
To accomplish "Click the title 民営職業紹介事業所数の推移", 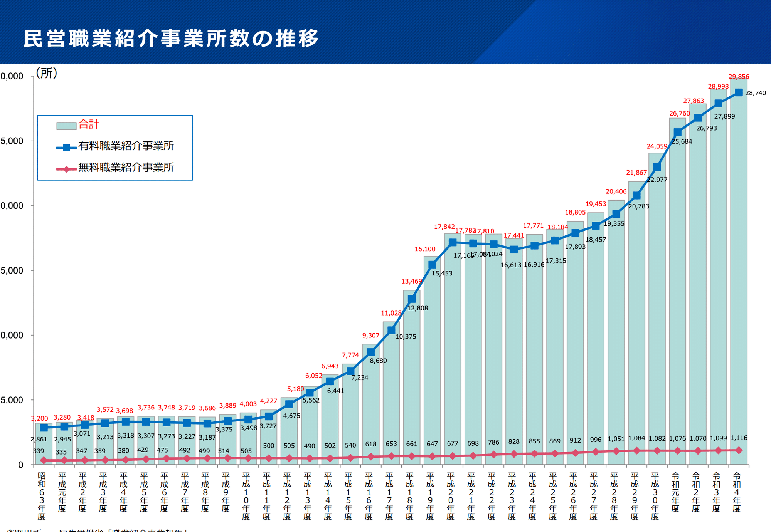I will (x=171, y=39).
